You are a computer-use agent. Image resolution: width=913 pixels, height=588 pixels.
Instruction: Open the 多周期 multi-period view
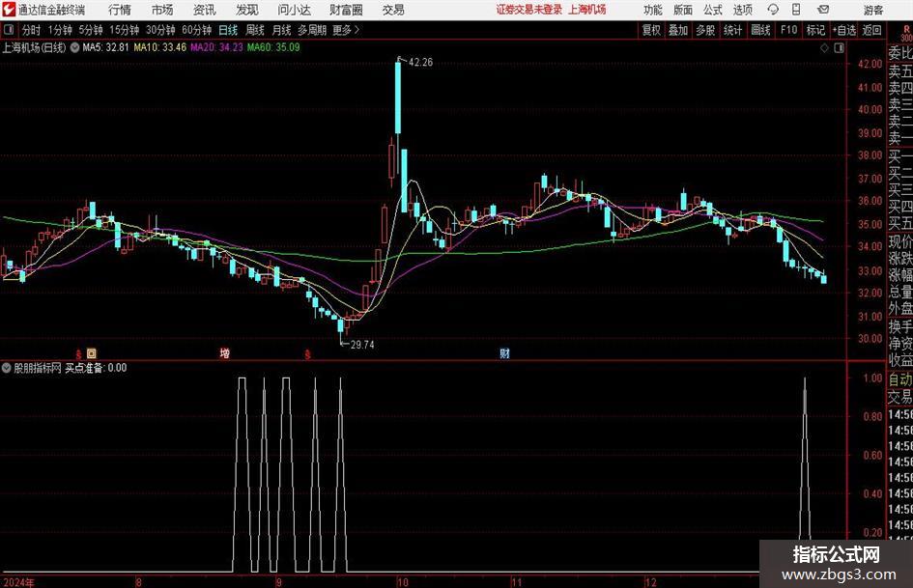click(312, 30)
